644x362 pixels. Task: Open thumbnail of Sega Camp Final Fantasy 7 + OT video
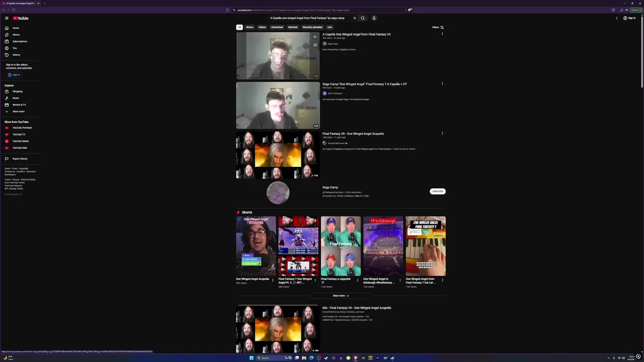[x=278, y=105]
